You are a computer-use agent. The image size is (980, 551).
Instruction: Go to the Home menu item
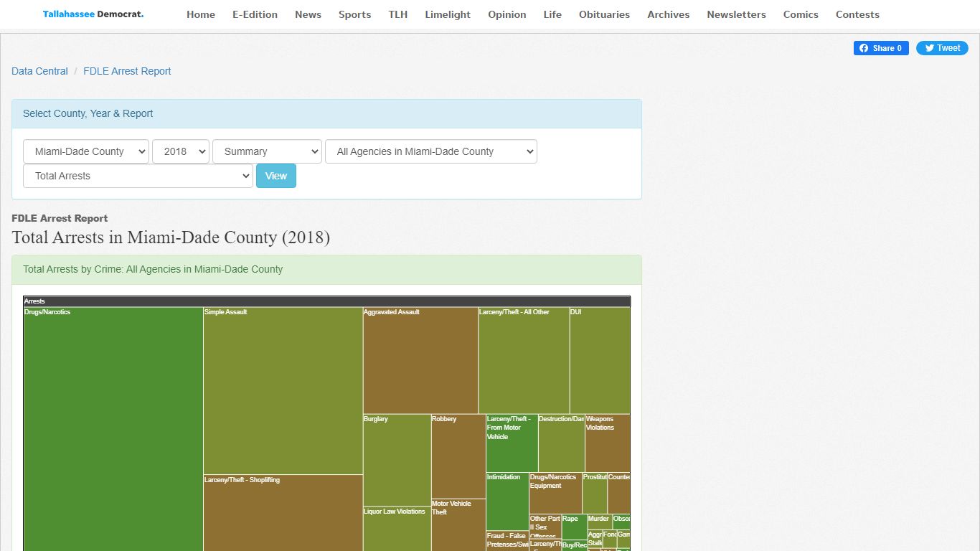201,14
